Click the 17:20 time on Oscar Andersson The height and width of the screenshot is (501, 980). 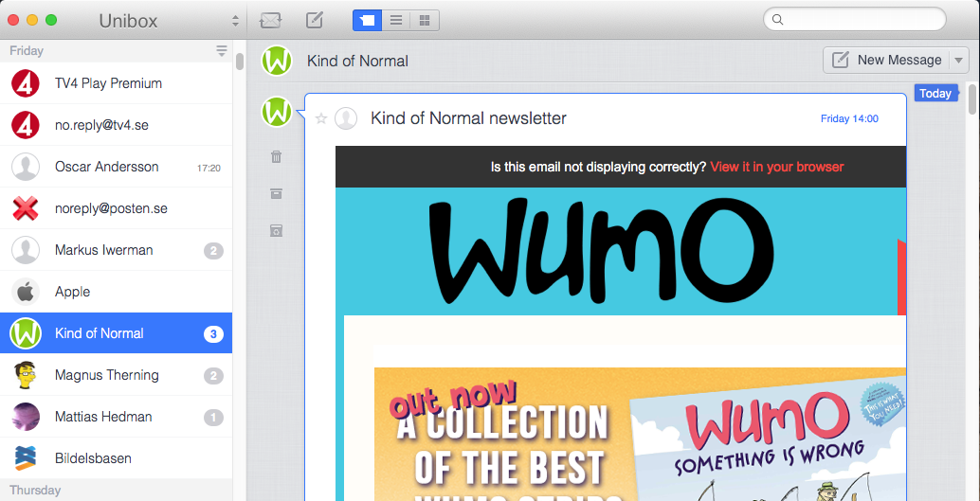coord(209,168)
